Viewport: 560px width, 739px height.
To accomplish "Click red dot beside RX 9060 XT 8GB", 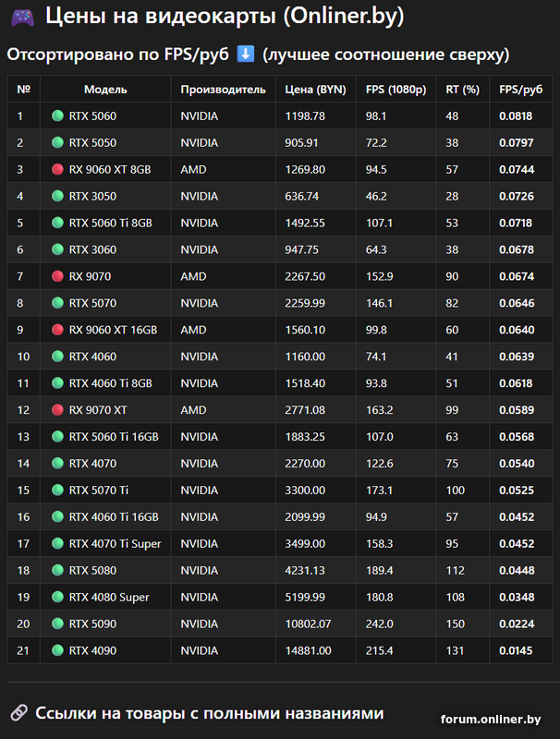I will 57,170.
